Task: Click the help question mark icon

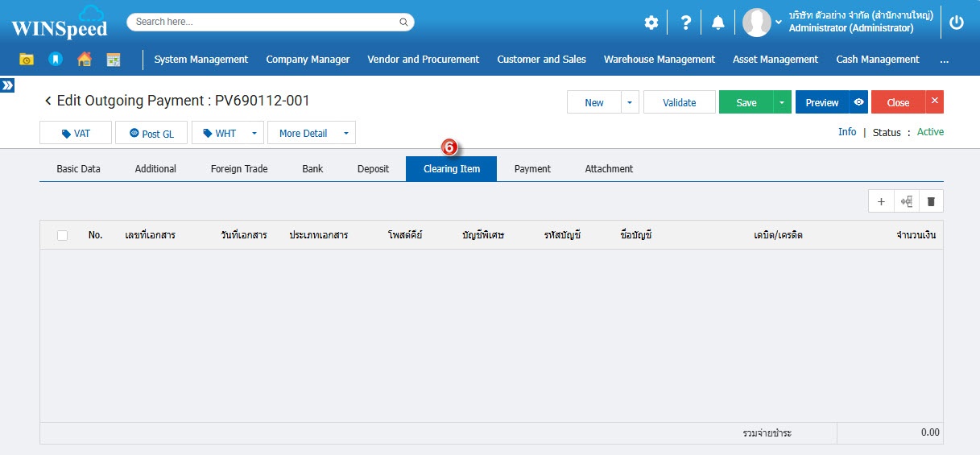Action: [x=685, y=23]
